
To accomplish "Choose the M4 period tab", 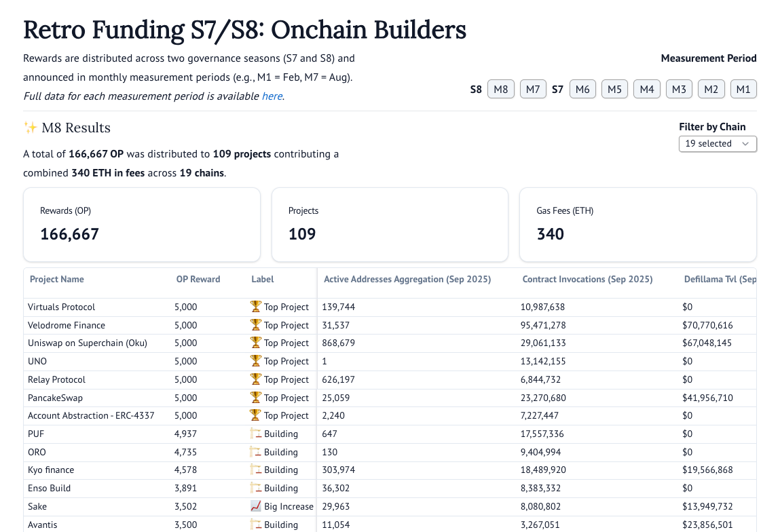I will (x=646, y=89).
